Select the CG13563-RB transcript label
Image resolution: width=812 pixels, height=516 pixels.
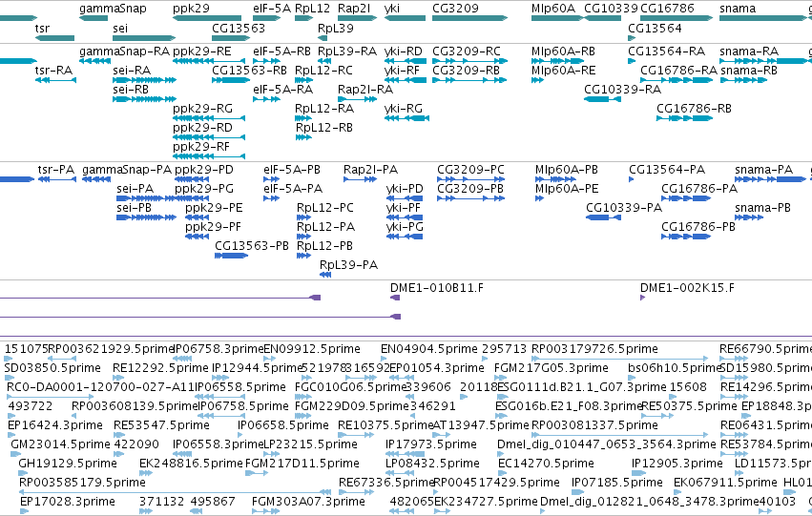click(x=250, y=71)
